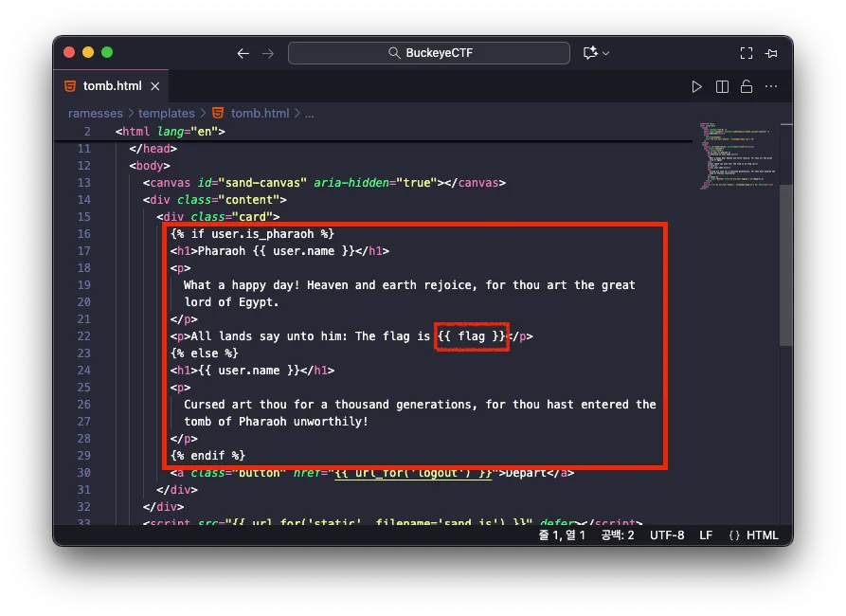Change the LF end-of-line sequence
Viewport: 846px width, 616px height.
click(706, 535)
